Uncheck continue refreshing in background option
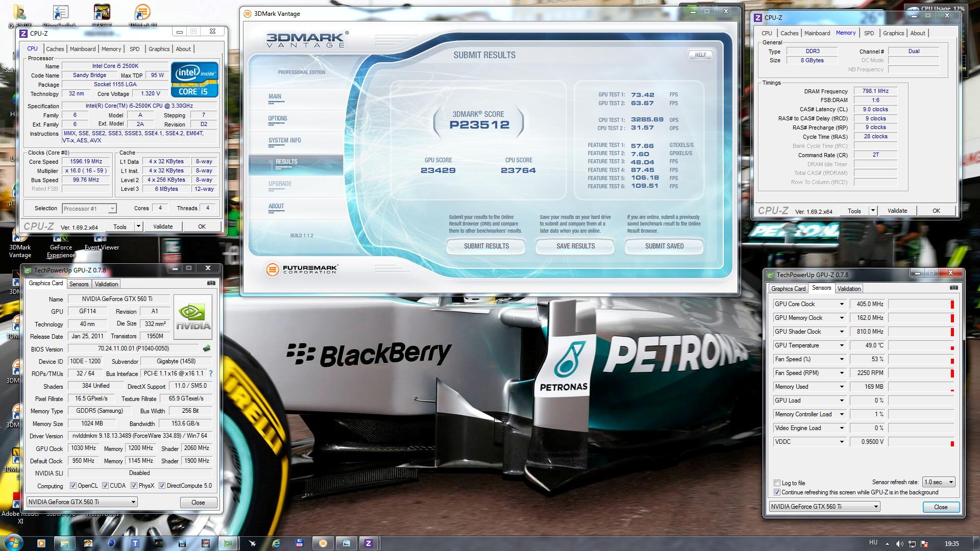980x551 pixels. point(777,492)
